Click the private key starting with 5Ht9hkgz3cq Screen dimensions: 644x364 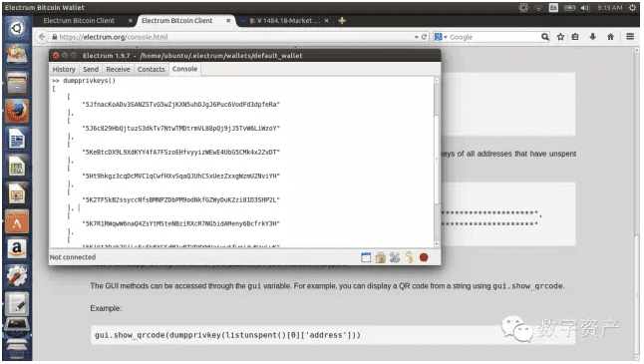pyautogui.click(x=180, y=176)
